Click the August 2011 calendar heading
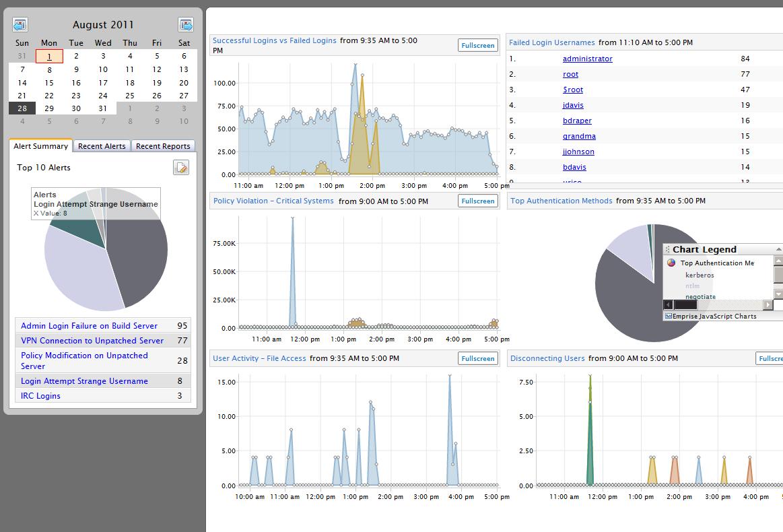 103,24
